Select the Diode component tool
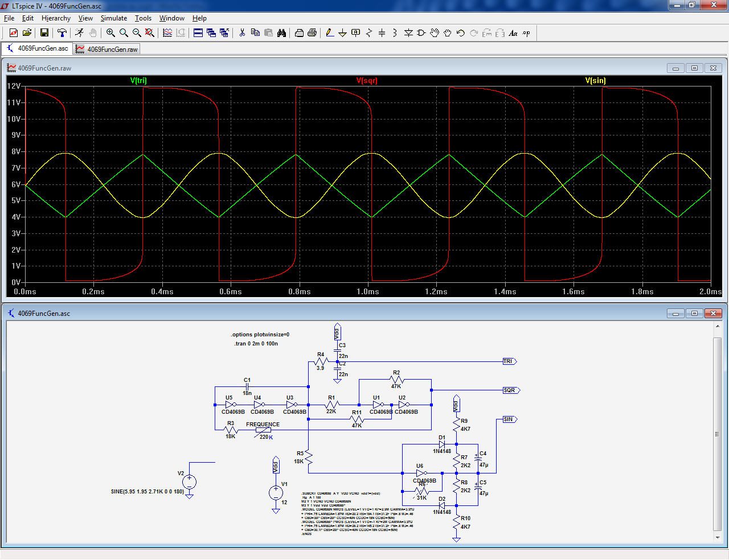This screenshot has width=729, height=560. 408,33
